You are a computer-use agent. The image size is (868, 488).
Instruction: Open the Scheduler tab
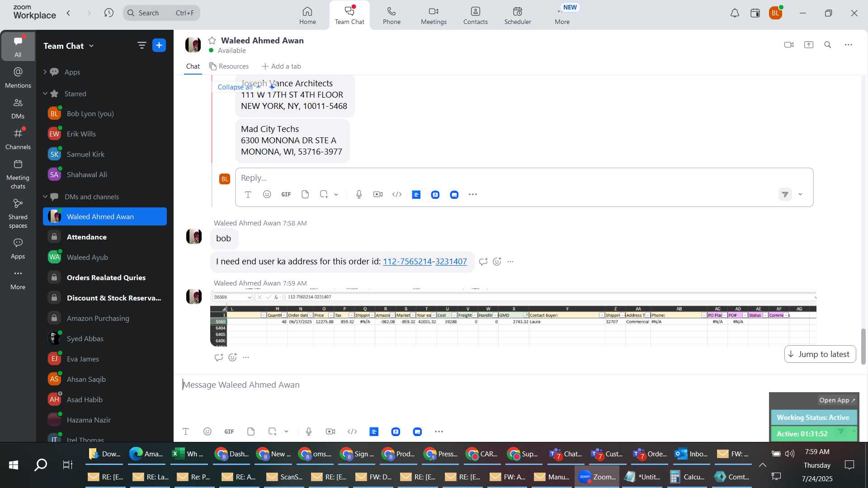tap(518, 15)
